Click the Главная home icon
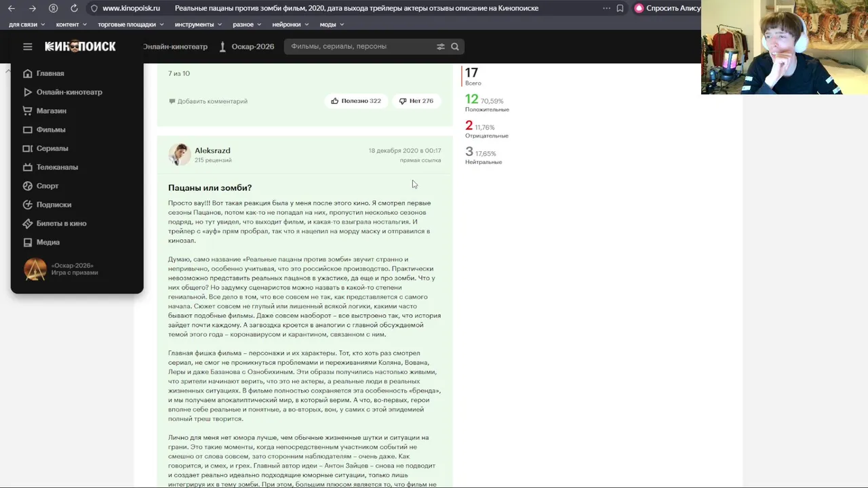The image size is (868, 488). coord(28,73)
